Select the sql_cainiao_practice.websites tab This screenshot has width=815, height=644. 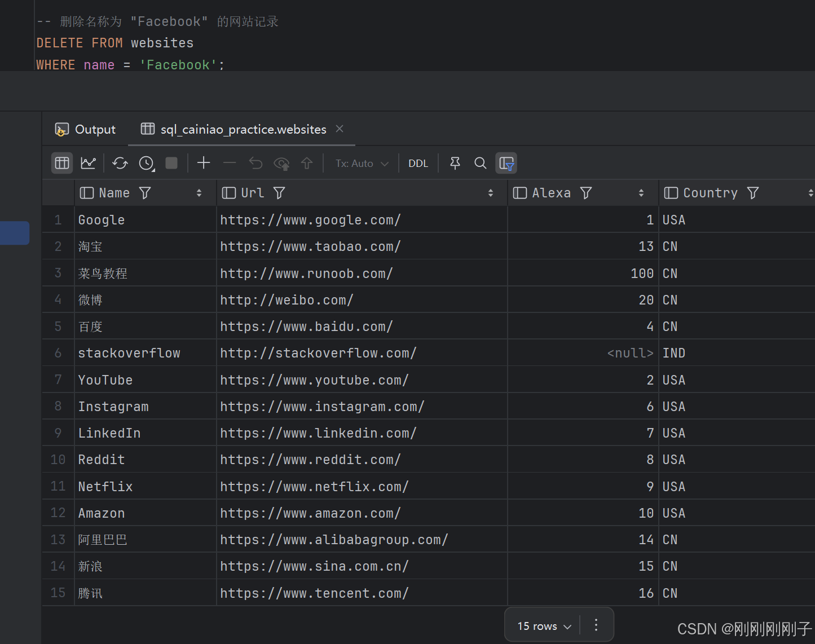click(x=243, y=129)
